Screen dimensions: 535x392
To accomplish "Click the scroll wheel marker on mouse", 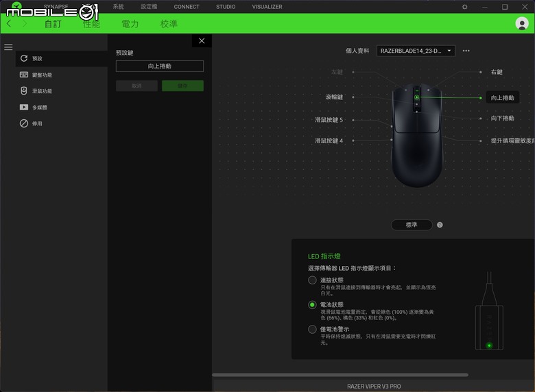I will (416, 97).
